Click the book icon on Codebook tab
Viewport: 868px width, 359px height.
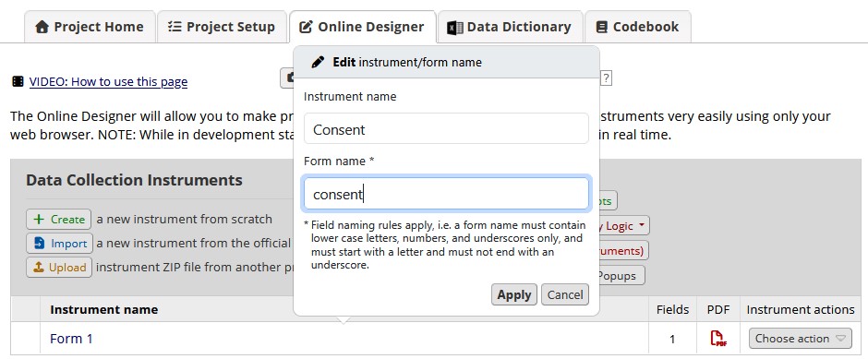coord(602,27)
